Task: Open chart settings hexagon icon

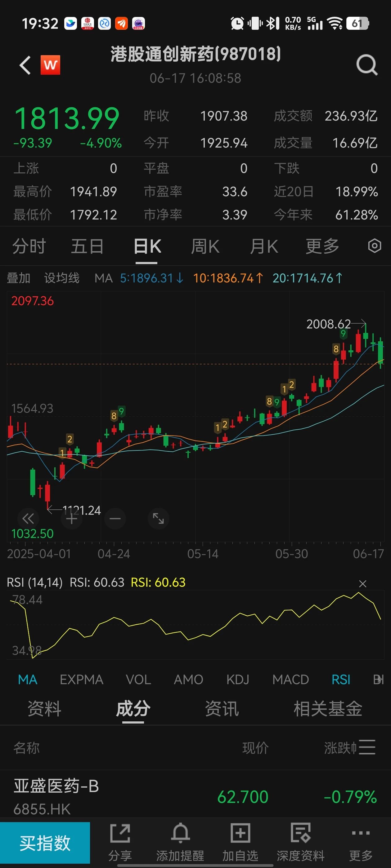Action: (375, 246)
